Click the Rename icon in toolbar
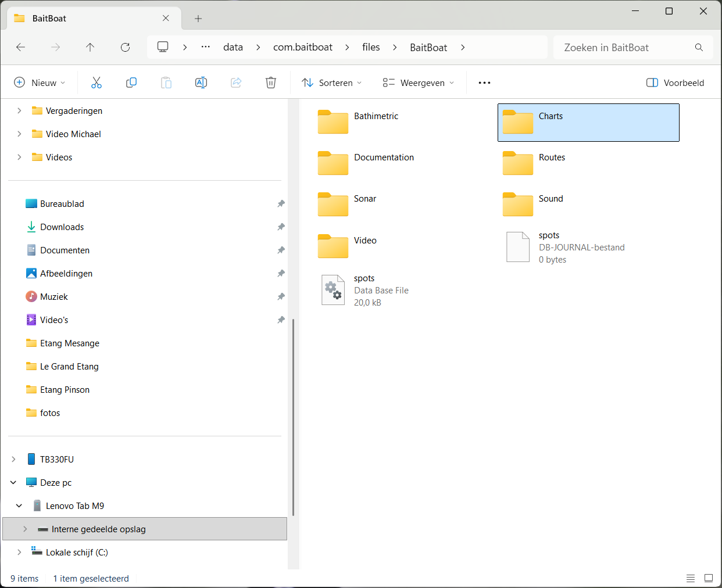 coord(201,83)
